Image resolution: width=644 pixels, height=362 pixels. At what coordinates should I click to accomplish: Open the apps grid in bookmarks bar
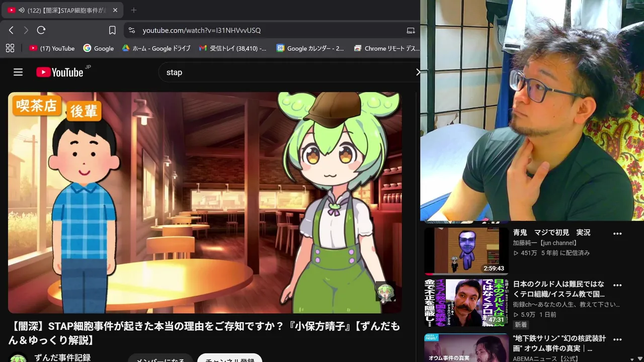tap(10, 48)
